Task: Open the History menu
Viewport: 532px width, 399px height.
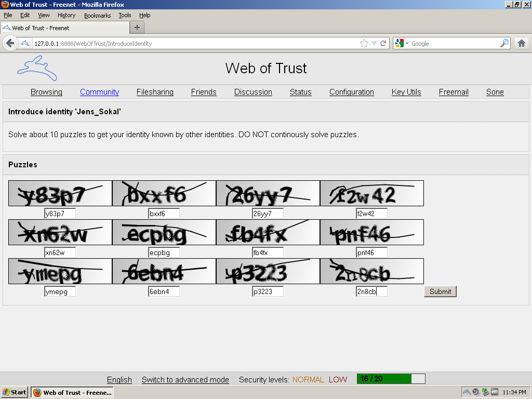Action: pos(66,15)
